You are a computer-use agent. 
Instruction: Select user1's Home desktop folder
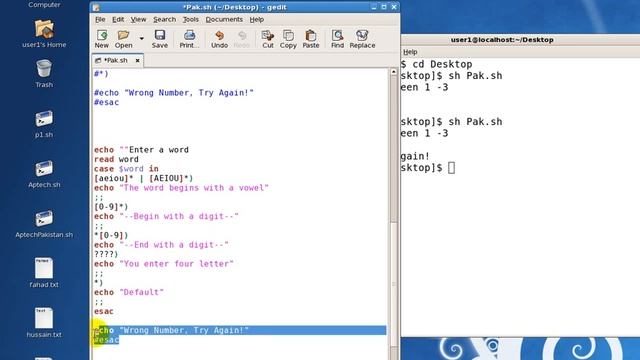click(x=44, y=34)
